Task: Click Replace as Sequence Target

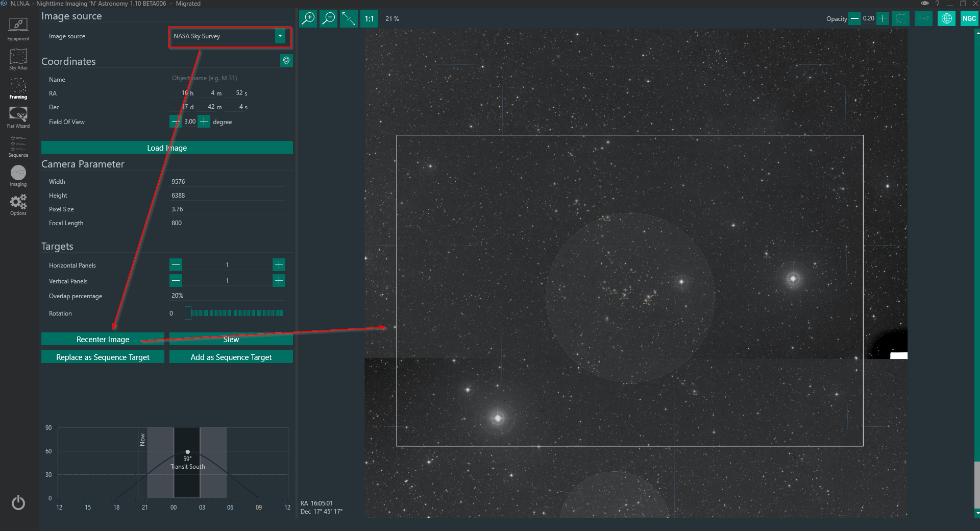Action: click(103, 357)
